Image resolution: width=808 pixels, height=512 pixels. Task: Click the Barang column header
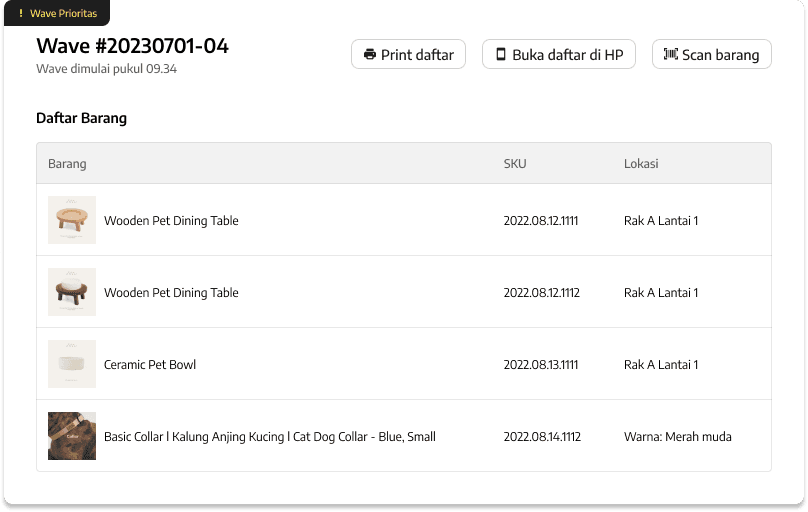click(x=67, y=164)
